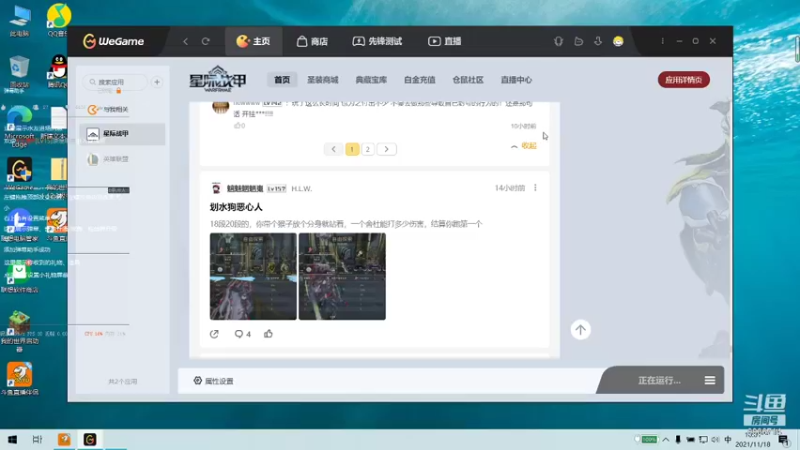Open the 典藏宝库 sub-tab
800x450 pixels.
click(371, 80)
